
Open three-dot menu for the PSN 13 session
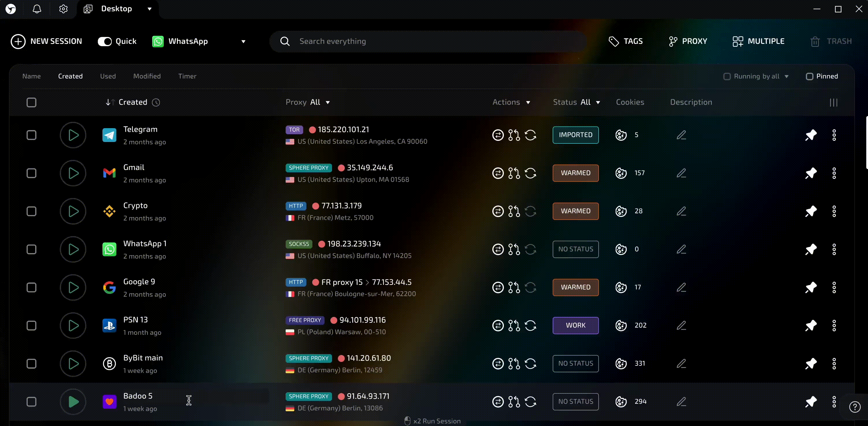tap(834, 326)
